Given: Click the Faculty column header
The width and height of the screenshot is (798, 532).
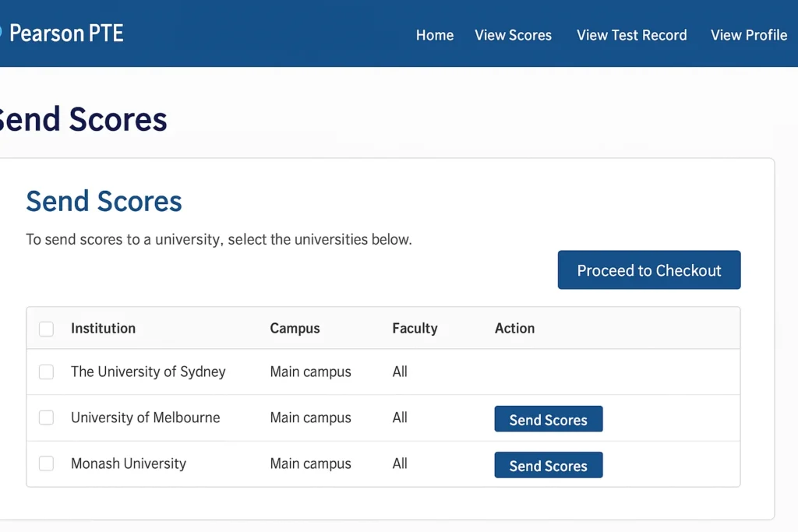Looking at the screenshot, I should (x=414, y=328).
